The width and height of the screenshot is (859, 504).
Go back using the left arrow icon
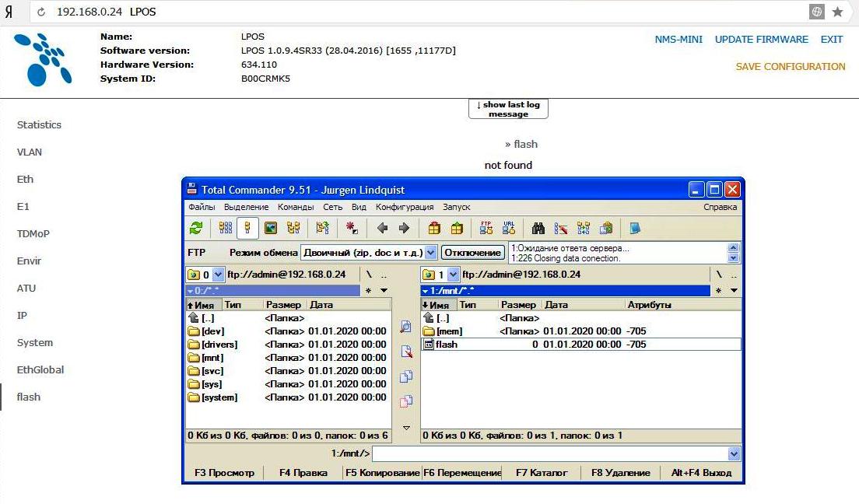(x=382, y=228)
